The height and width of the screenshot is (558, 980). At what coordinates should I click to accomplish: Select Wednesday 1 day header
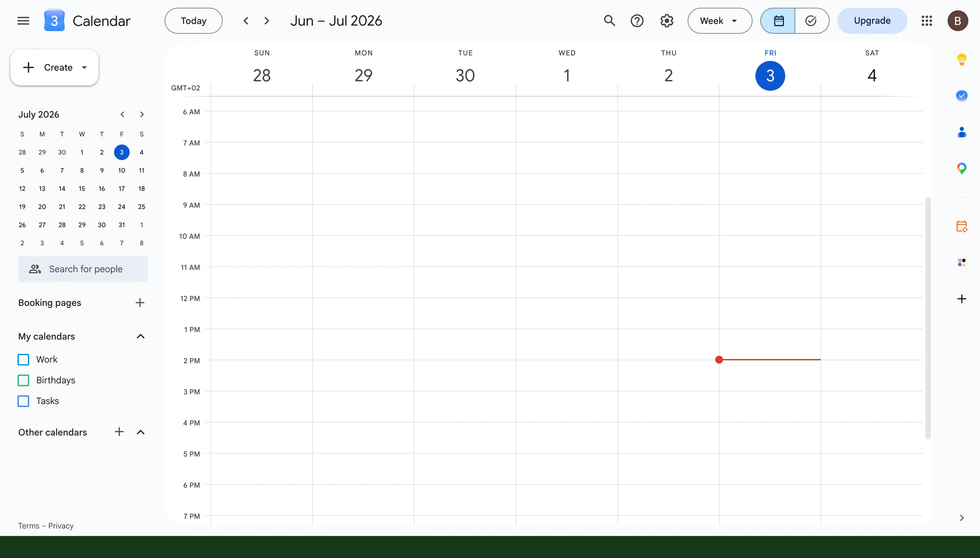coord(567,75)
